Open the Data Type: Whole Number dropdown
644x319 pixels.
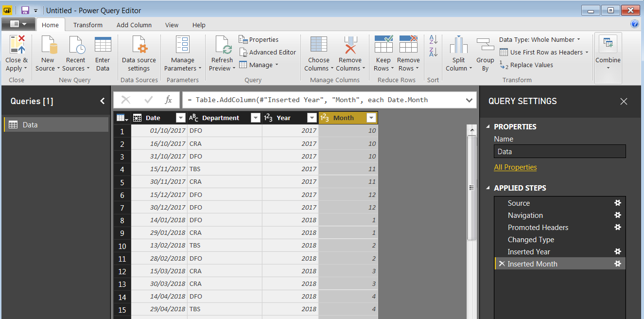click(540, 39)
